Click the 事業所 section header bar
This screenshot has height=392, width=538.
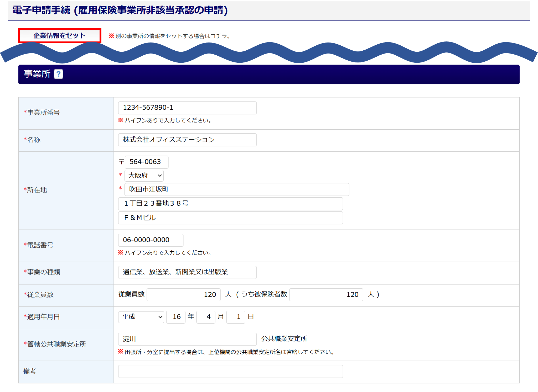pos(289,74)
